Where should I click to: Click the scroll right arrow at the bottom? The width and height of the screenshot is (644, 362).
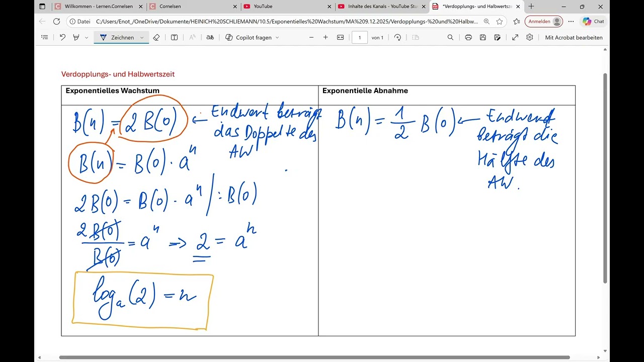598,357
